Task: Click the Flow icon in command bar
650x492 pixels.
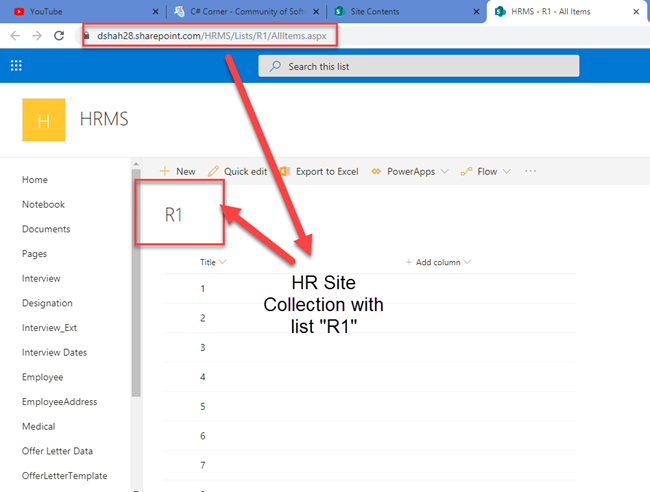Action: pyautogui.click(x=466, y=171)
